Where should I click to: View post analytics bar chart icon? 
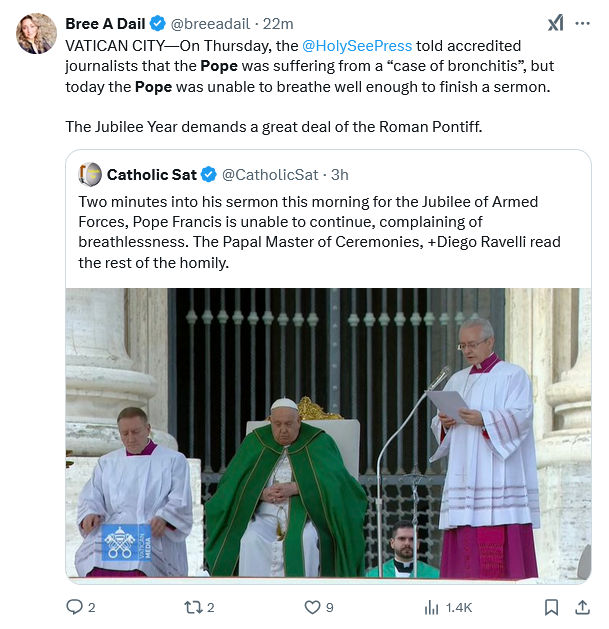click(432, 606)
